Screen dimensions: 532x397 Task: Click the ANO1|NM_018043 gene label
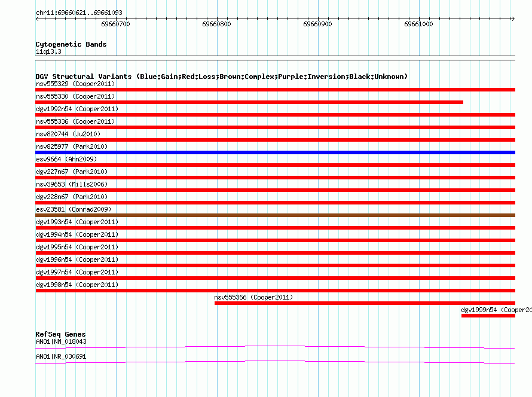[61, 341]
